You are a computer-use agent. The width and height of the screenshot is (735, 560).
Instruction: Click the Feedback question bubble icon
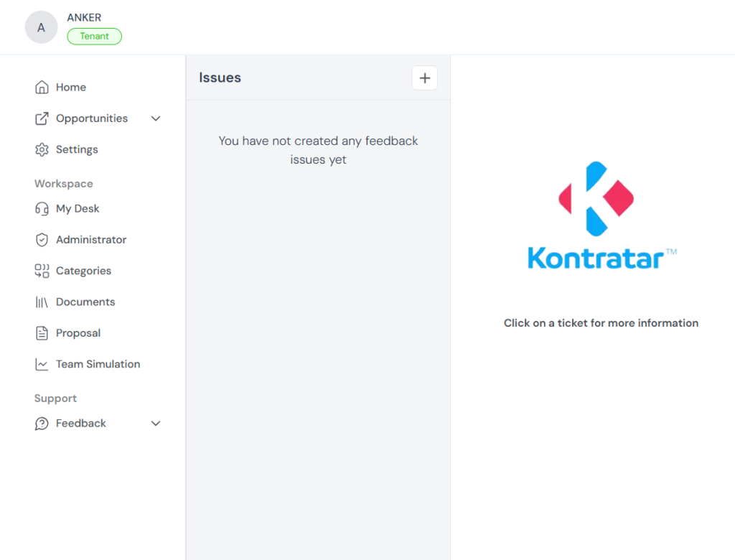(x=42, y=424)
